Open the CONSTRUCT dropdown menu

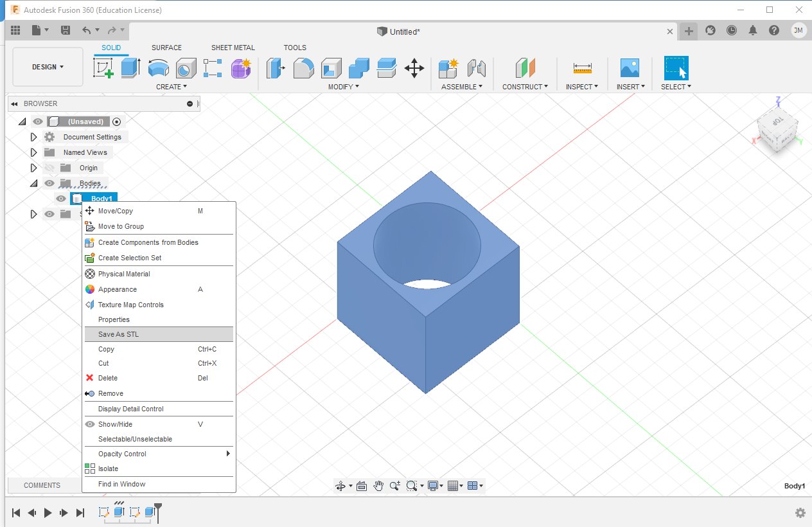click(x=525, y=87)
